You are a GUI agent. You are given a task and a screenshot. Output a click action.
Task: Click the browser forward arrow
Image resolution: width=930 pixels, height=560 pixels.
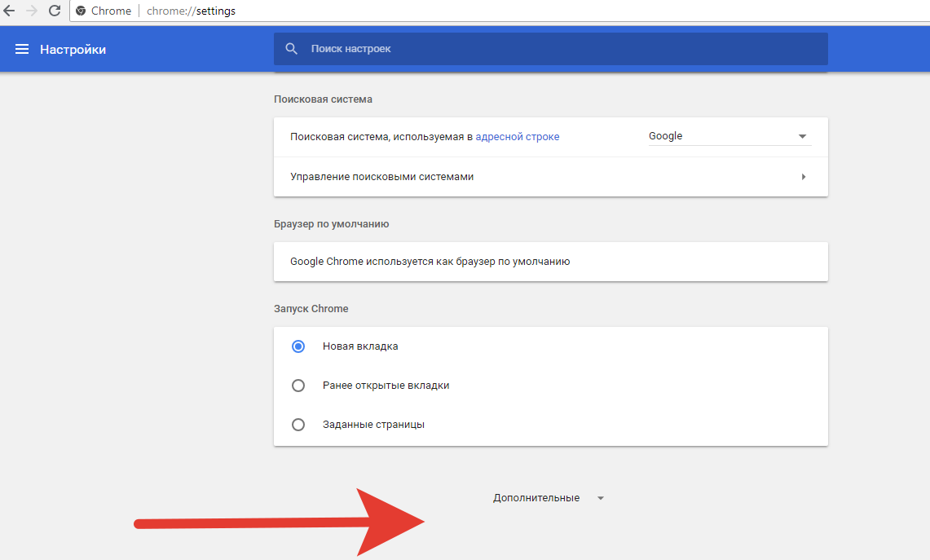click(32, 11)
